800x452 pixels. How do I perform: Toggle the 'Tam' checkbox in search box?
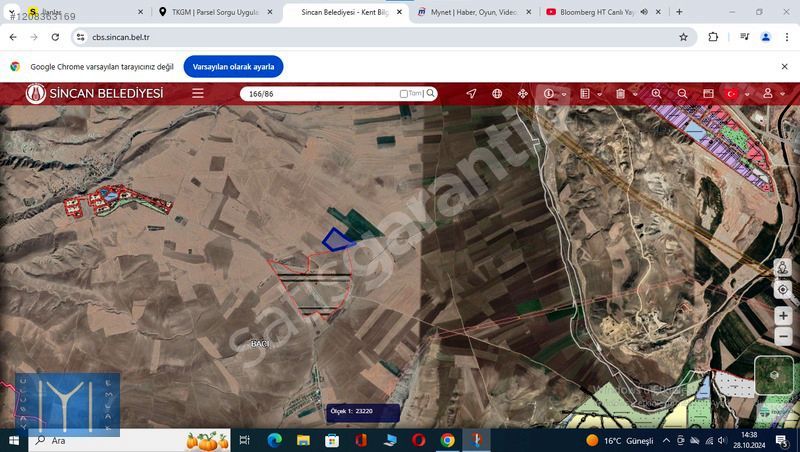point(404,94)
